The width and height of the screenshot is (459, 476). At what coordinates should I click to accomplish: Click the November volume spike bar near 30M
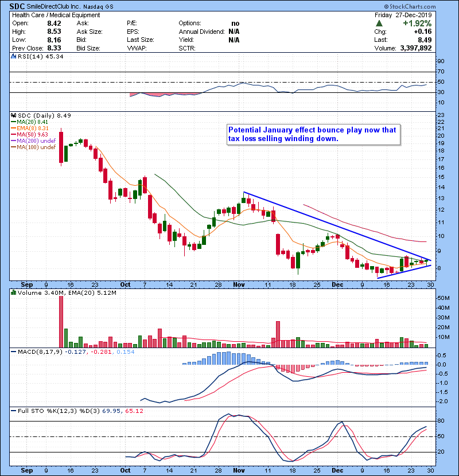point(278,334)
